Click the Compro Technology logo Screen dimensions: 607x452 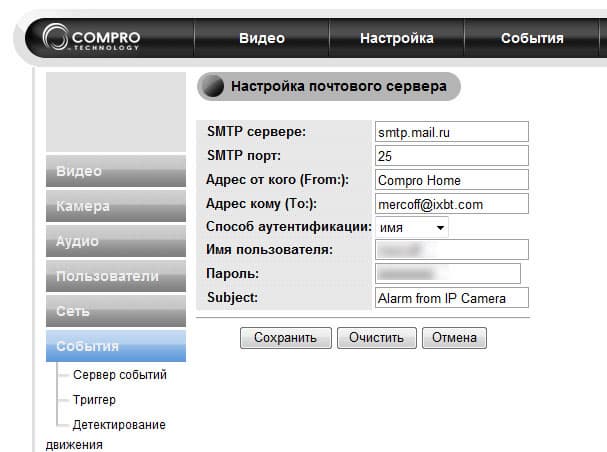[91, 39]
